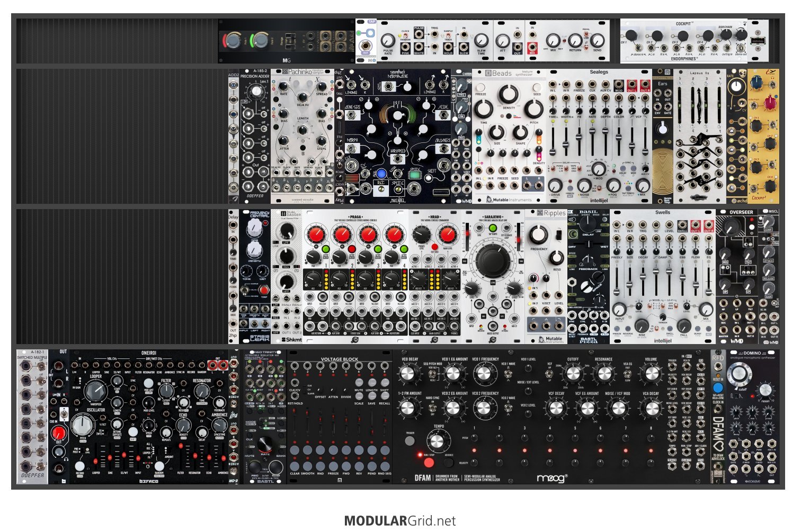This screenshot has width=801, height=532.
Task: Click the DENSITY knob on Beads
Action: coord(508,95)
